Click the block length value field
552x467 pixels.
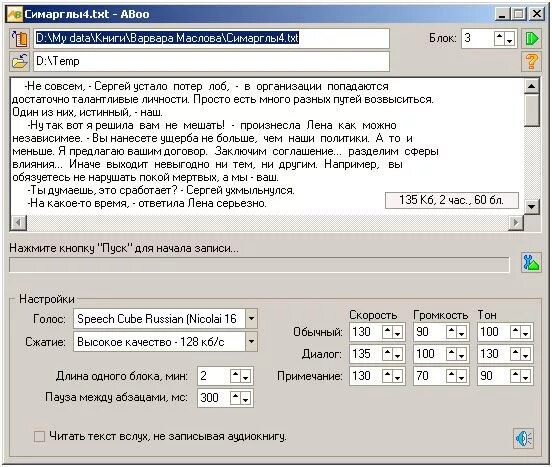coord(214,376)
